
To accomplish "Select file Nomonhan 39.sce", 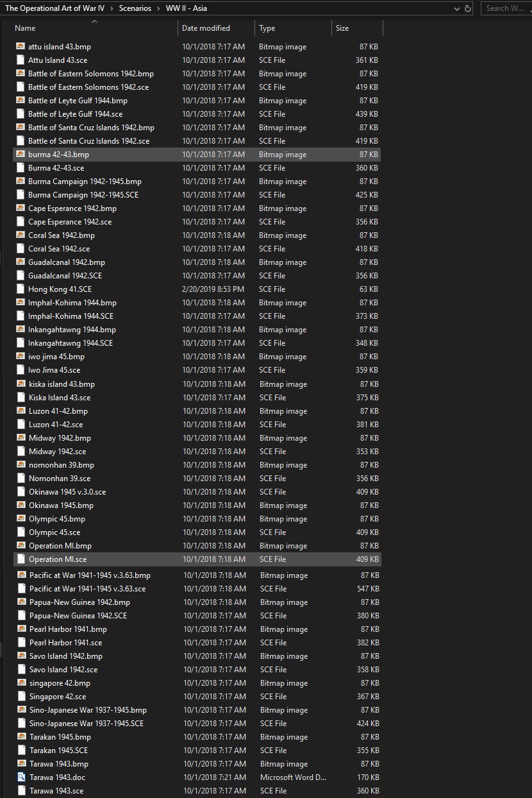I will click(x=60, y=479).
